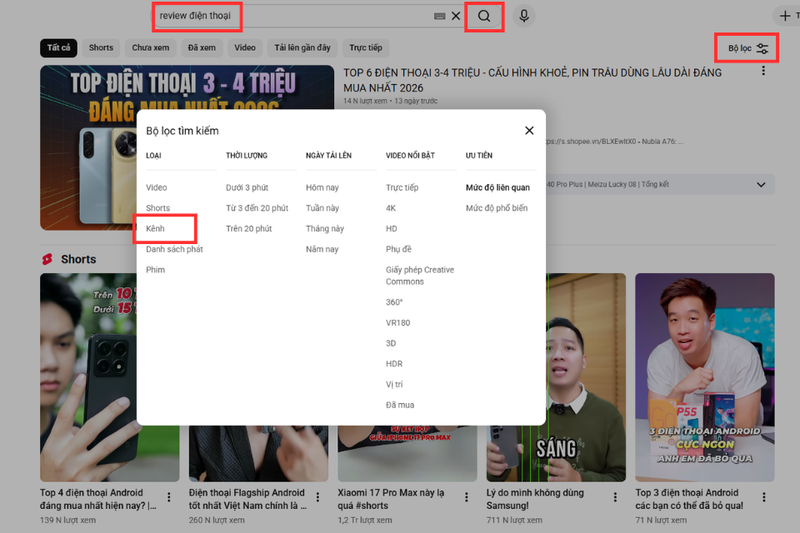Select Giấy phép Creative Commons filter
This screenshot has width=800, height=533.
click(x=420, y=275)
